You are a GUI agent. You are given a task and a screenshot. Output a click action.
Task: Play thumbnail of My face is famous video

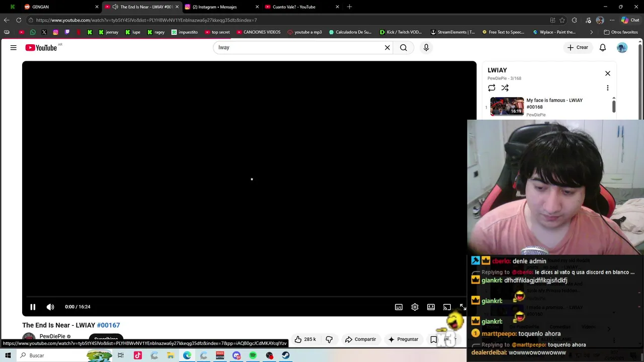pyautogui.click(x=507, y=106)
